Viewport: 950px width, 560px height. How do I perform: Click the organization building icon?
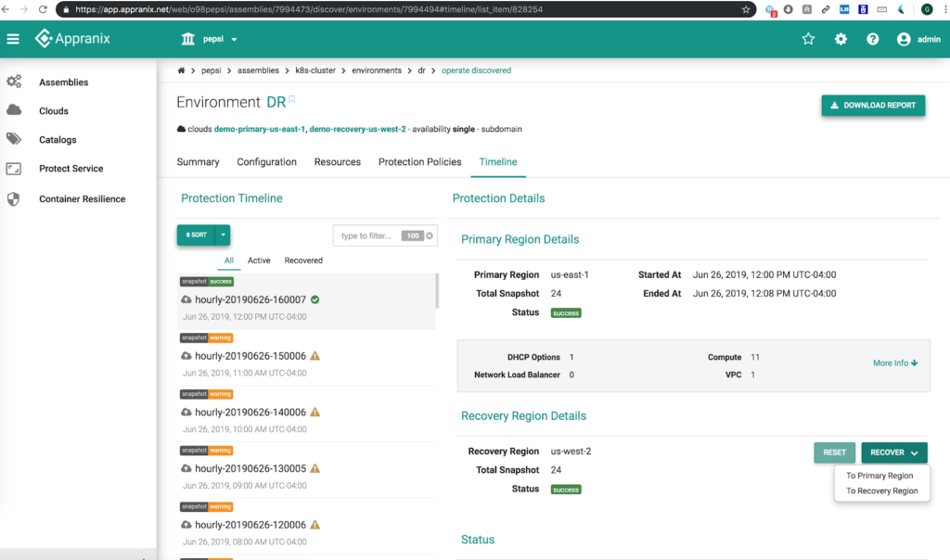[187, 39]
